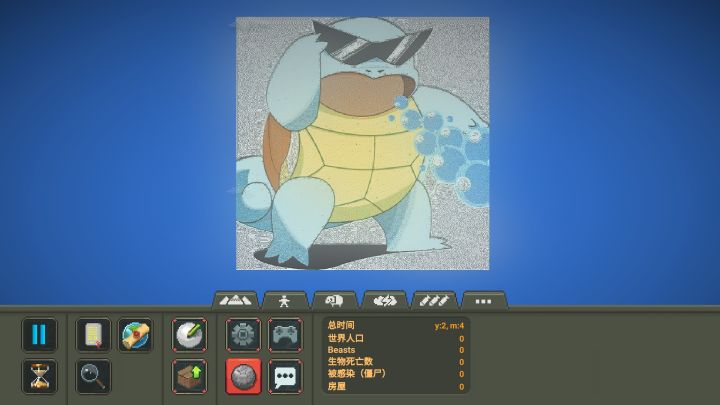Click the 世界人口 population row
Screen dimensions: 720x405
tap(396, 338)
